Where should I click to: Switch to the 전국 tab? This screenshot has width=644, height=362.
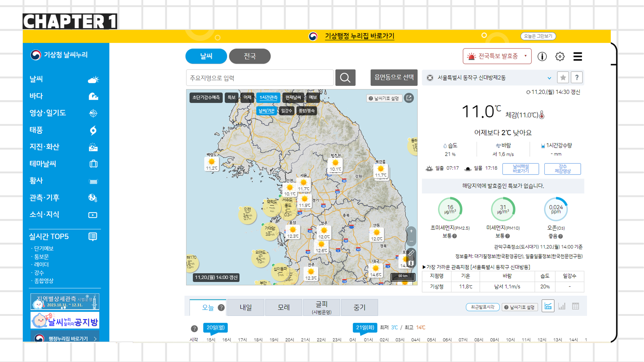(249, 56)
